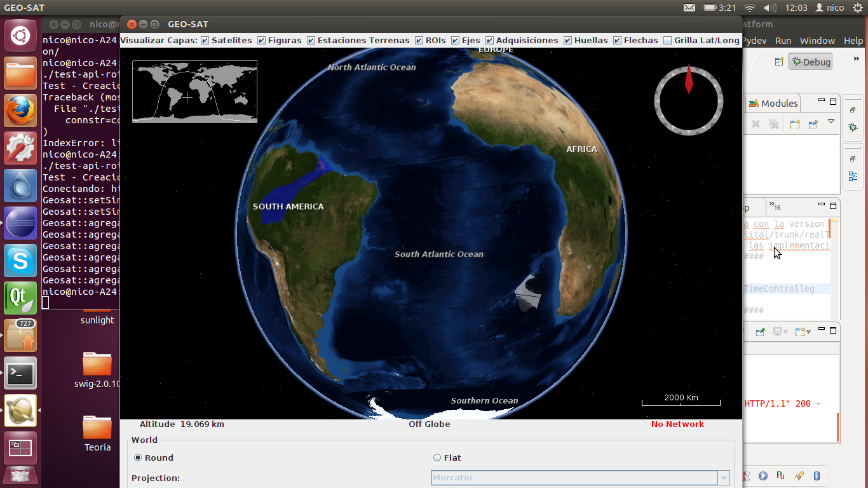868x488 pixels.
Task: Open Firefox from the Ubuntu launcher
Action: coord(20,111)
